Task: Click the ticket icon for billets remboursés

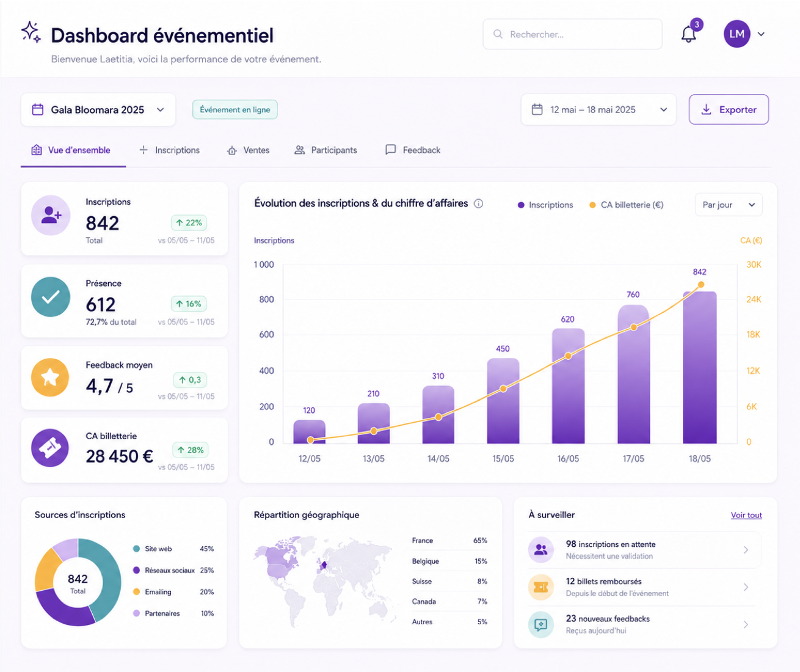Action: 541,587
